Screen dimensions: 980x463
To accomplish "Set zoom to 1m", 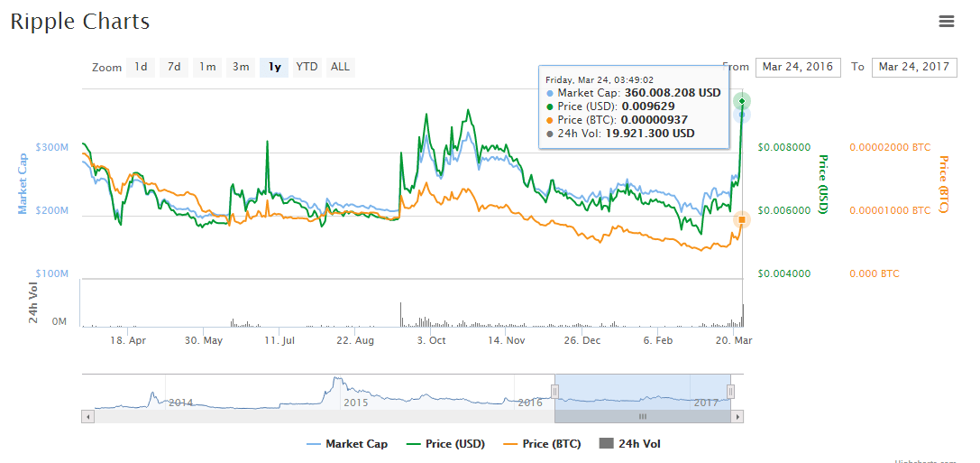I will click(x=207, y=67).
